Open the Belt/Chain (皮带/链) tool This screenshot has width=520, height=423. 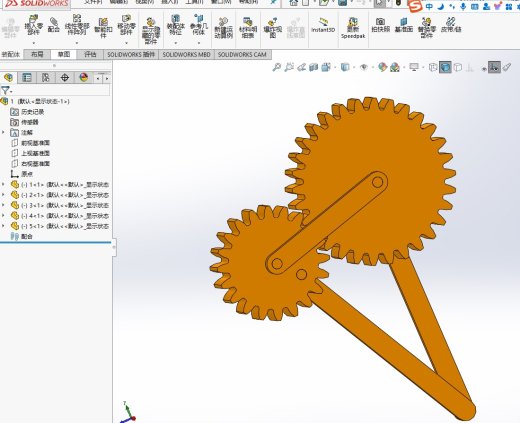click(451, 25)
